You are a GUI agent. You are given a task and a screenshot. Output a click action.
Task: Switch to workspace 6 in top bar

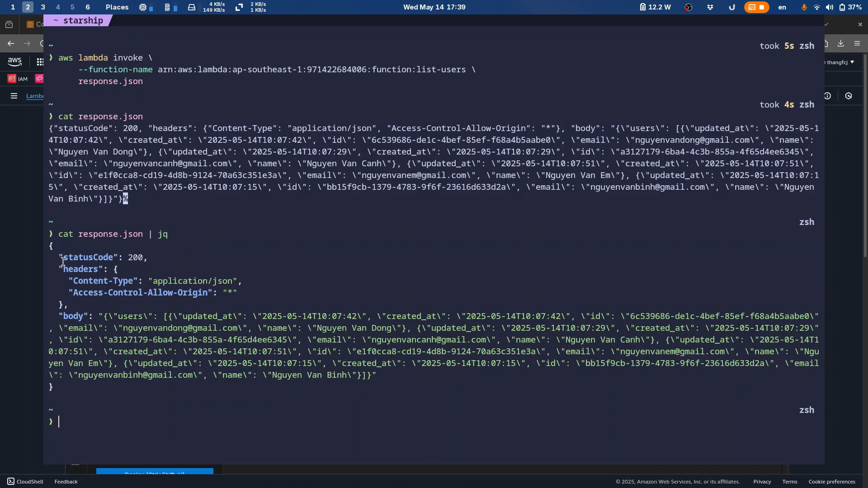[88, 7]
